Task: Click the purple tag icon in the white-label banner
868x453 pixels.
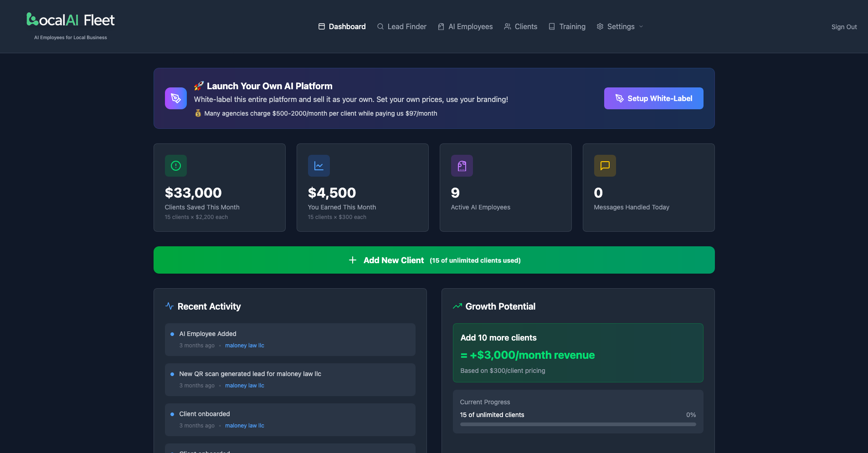Action: click(175, 98)
